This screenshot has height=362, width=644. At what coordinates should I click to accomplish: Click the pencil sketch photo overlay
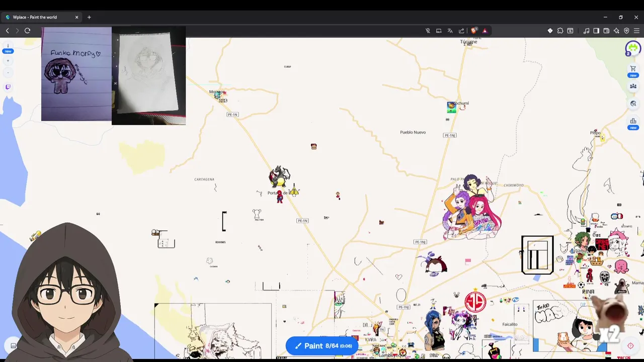pos(148,75)
